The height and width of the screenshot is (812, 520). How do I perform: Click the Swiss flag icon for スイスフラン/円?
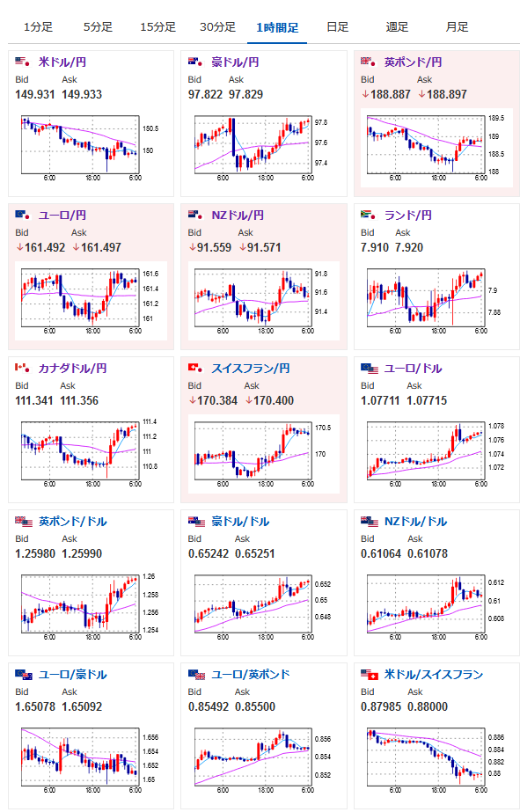pyautogui.click(x=195, y=369)
